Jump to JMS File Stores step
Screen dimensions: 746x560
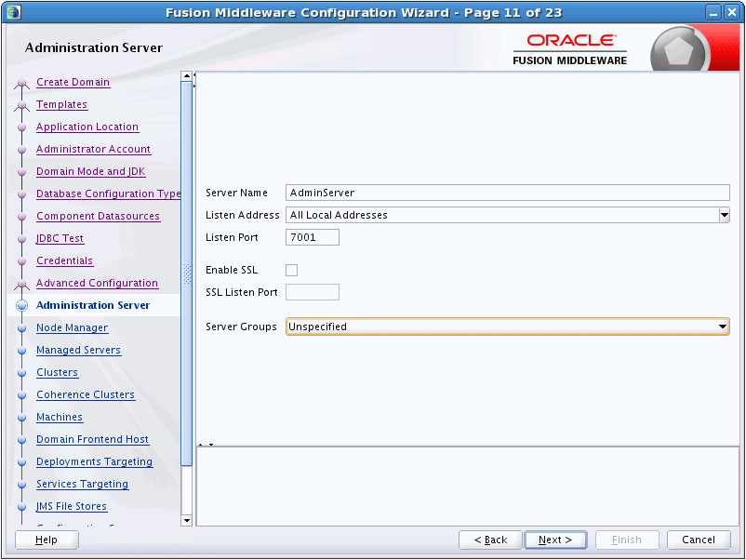(72, 507)
